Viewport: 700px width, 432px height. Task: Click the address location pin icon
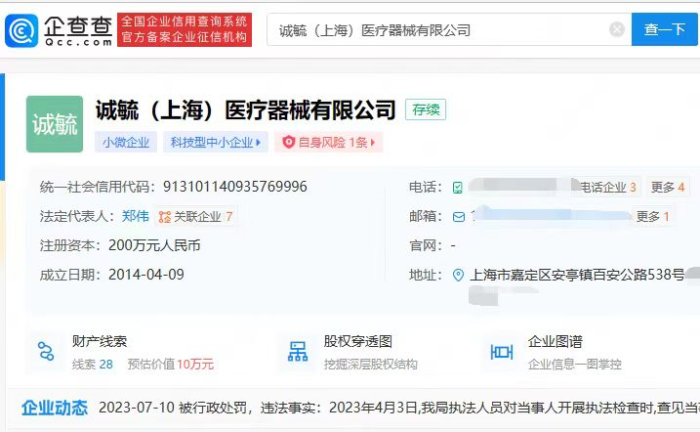pos(458,274)
